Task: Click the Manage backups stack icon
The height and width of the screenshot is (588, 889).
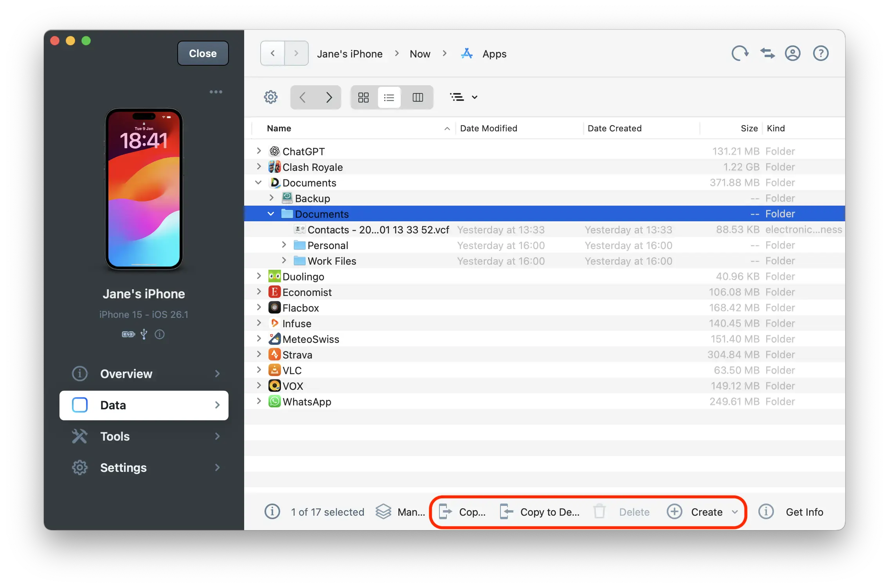Action: (x=383, y=511)
